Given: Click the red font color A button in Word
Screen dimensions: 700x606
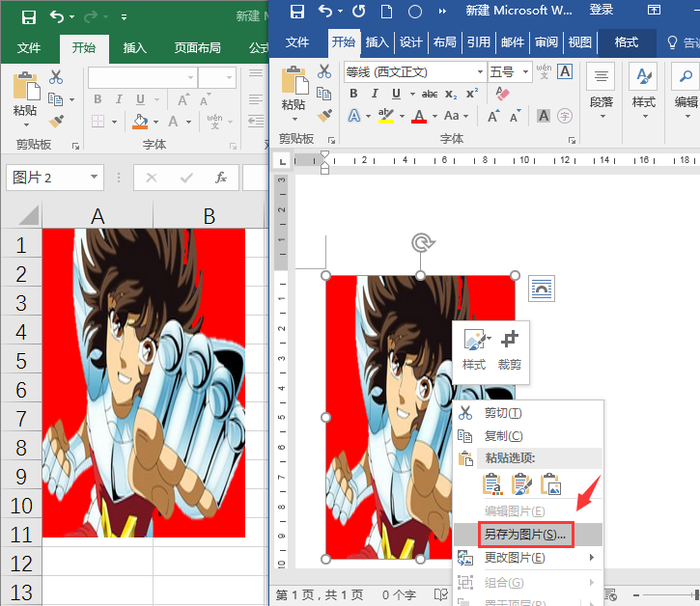Looking at the screenshot, I should click(419, 116).
